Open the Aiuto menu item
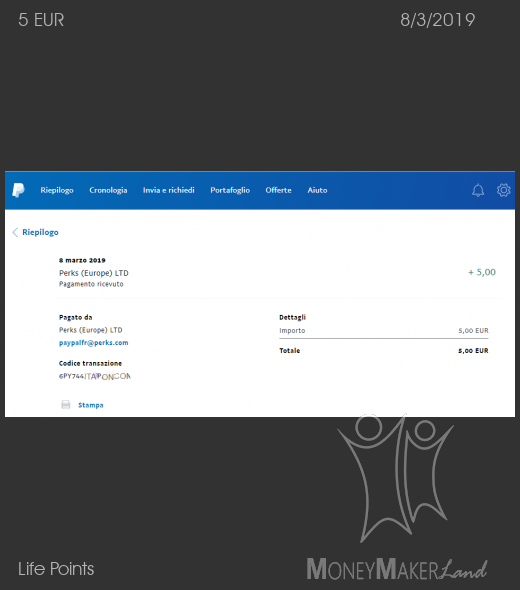Image resolution: width=520 pixels, height=590 pixels. [x=317, y=190]
